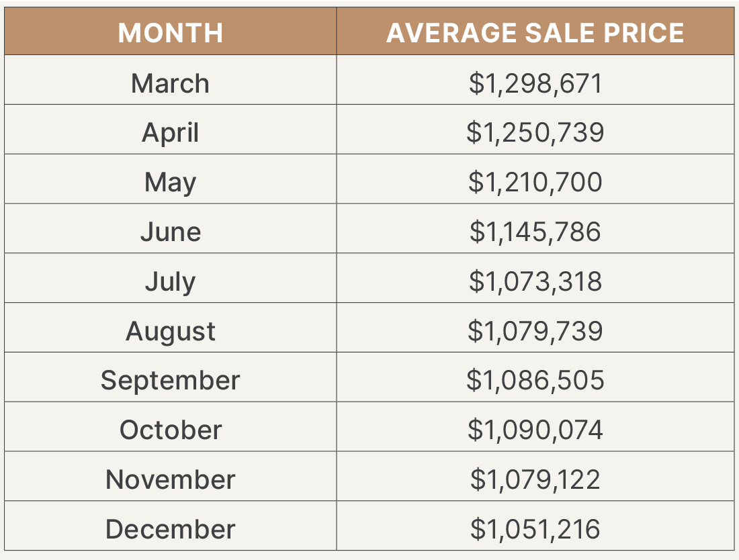Click the October row label
Image resolution: width=739 pixels, height=560 pixels.
(171, 430)
